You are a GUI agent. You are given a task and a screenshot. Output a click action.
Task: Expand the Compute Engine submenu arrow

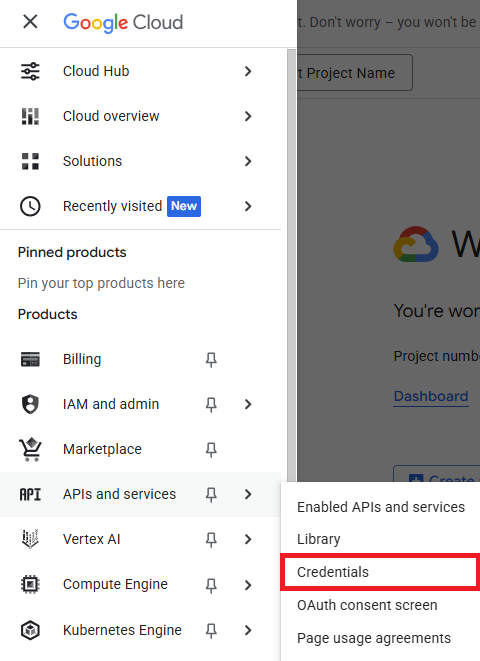pos(248,585)
